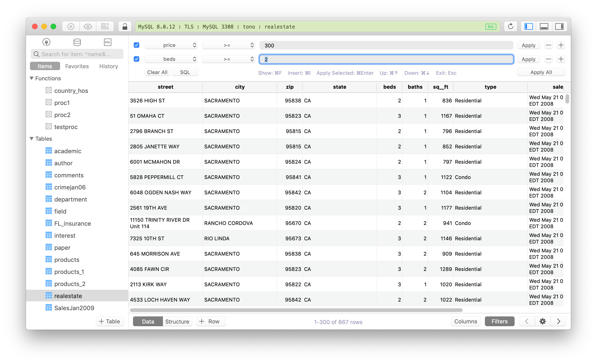Viewport: 597px width, 364px height.
Task: Click the lock/SSL icon in toolbar
Action: tap(125, 27)
